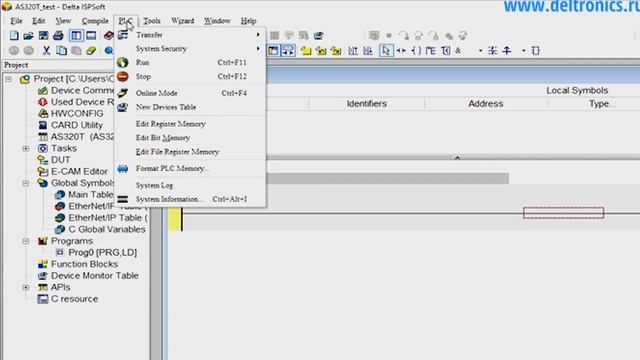The height and width of the screenshot is (360, 640).
Task: Select E-CAM Editor tree item
Action: point(79,171)
